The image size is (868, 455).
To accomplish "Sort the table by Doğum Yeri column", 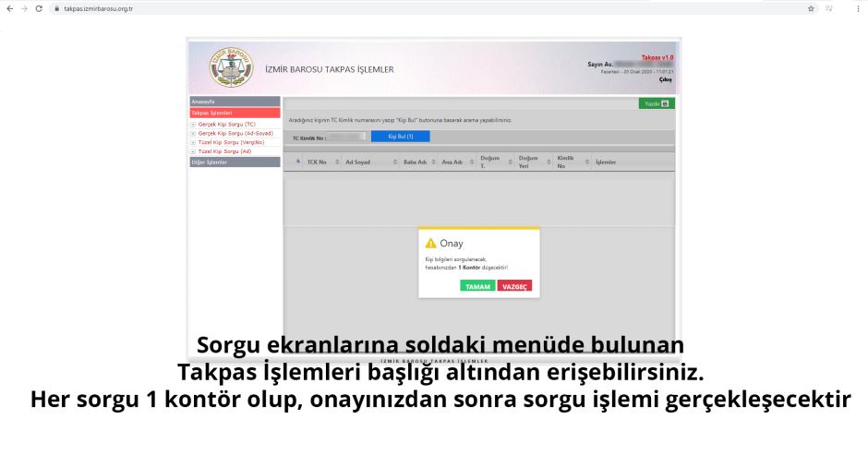I will coord(534,162).
